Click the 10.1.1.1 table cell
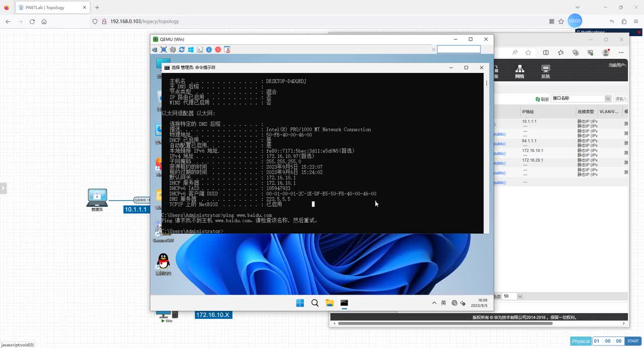Screen dimensions: 644x348 coord(529,122)
